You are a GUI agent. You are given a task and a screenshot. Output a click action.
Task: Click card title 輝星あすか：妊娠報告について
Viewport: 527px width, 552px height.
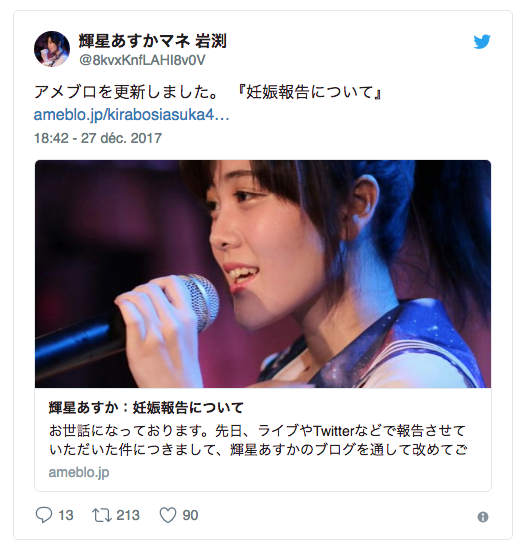146,408
